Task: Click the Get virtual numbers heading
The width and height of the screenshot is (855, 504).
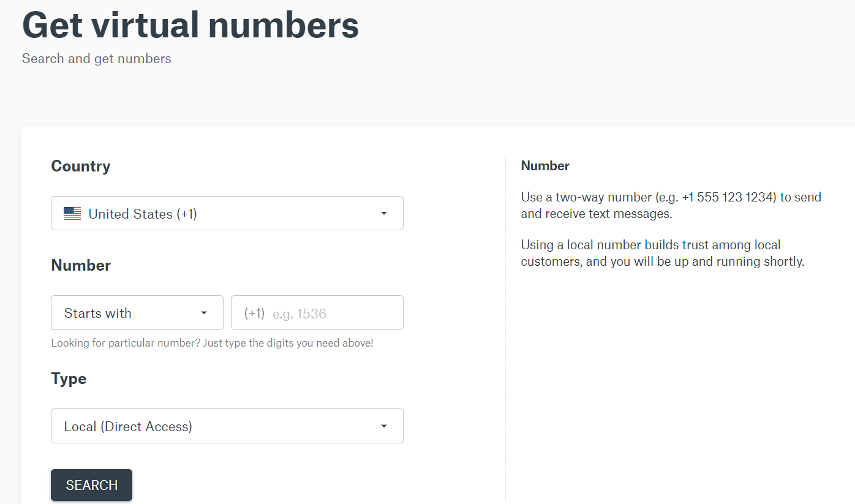Action: (190, 25)
